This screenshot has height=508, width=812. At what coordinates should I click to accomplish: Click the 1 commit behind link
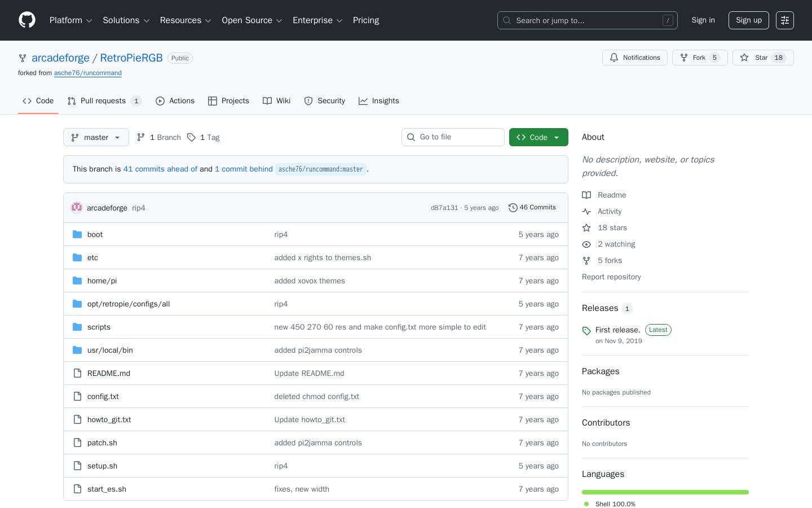[x=244, y=169]
